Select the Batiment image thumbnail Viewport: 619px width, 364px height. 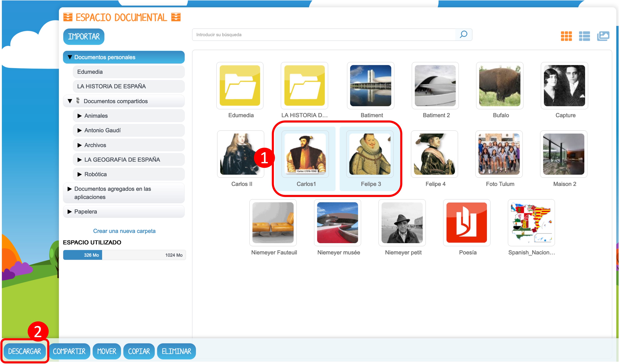coord(370,85)
